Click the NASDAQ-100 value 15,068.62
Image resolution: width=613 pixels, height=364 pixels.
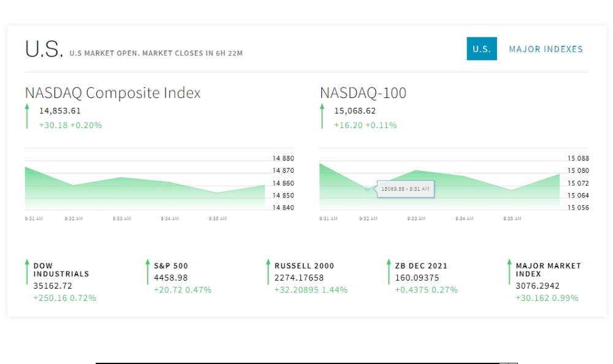tap(355, 111)
